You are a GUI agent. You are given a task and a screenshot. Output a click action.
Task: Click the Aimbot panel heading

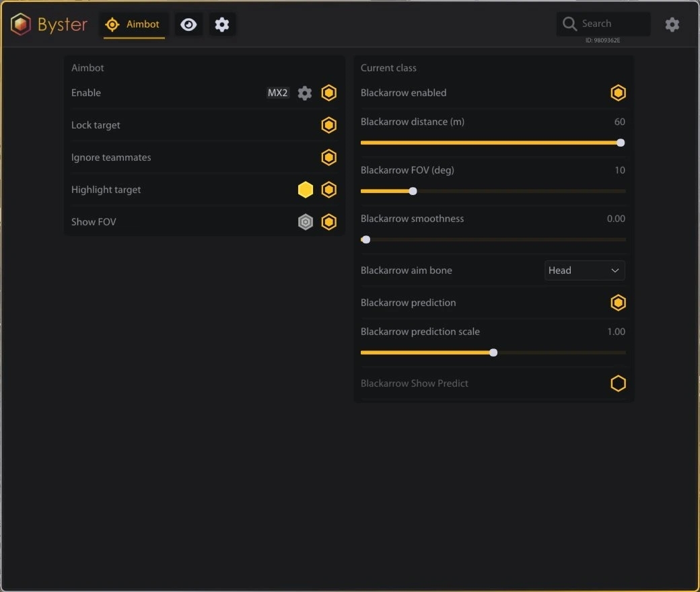coord(87,68)
